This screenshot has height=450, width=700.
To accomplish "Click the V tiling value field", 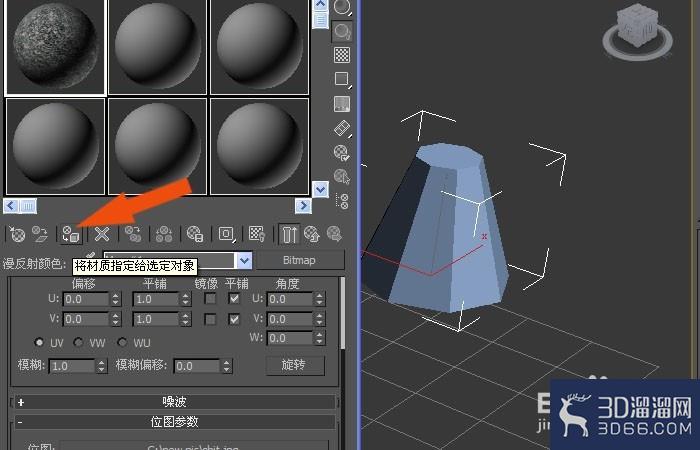I will 156,319.
